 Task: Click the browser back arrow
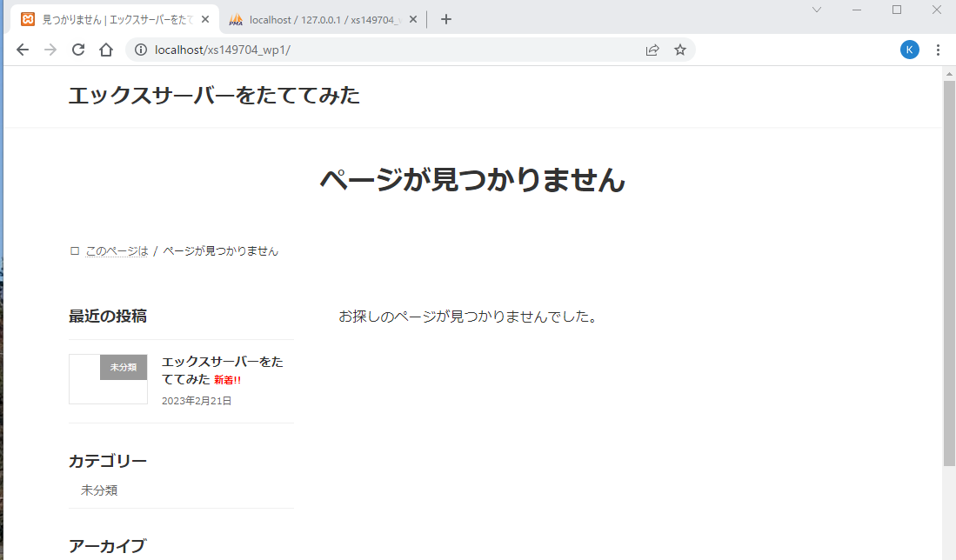point(23,50)
